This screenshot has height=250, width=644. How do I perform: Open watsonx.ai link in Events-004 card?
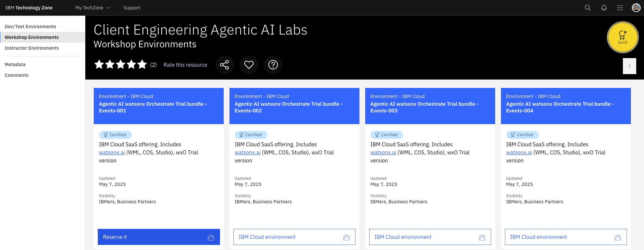(x=519, y=152)
